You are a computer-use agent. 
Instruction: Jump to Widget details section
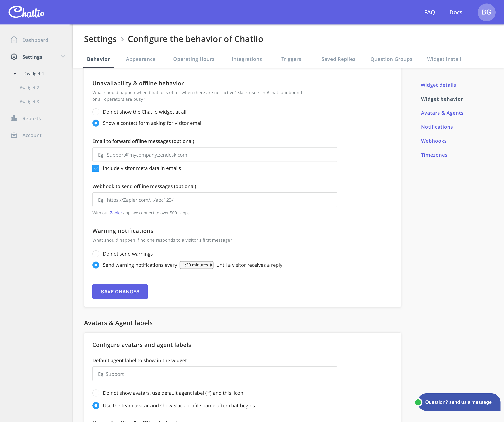pos(438,85)
